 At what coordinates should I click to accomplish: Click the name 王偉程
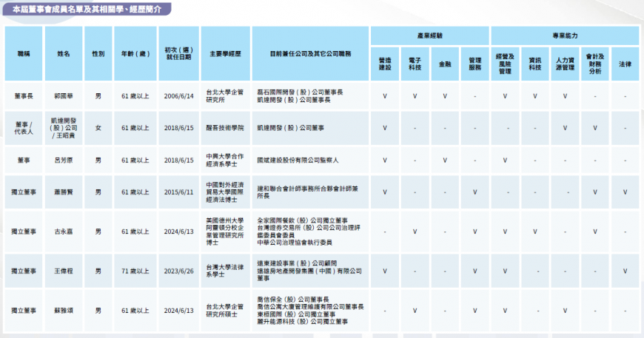tap(64, 271)
